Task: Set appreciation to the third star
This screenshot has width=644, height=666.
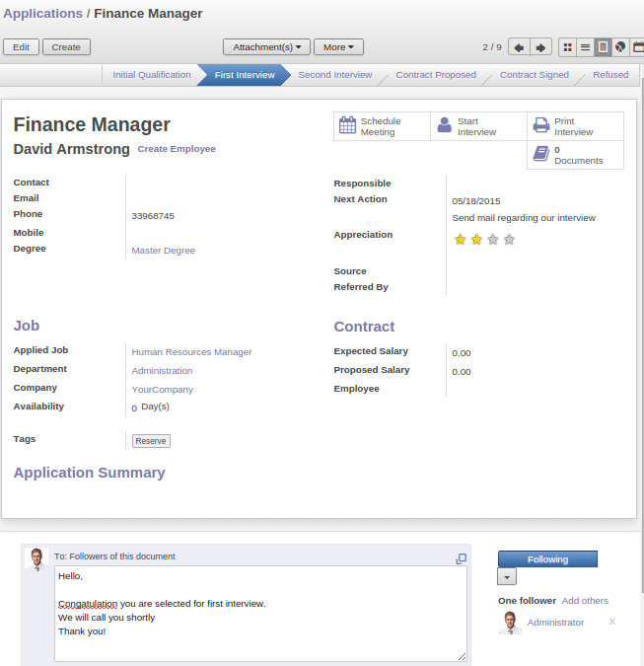Action: [493, 239]
